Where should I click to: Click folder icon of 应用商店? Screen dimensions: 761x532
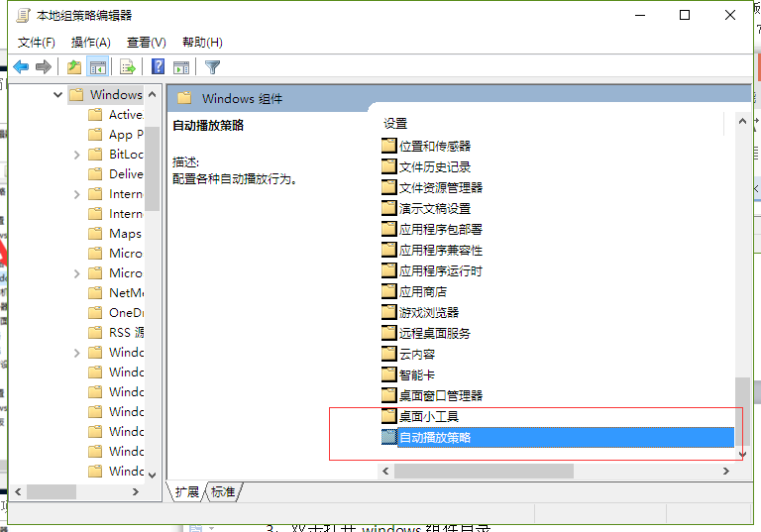click(x=388, y=291)
